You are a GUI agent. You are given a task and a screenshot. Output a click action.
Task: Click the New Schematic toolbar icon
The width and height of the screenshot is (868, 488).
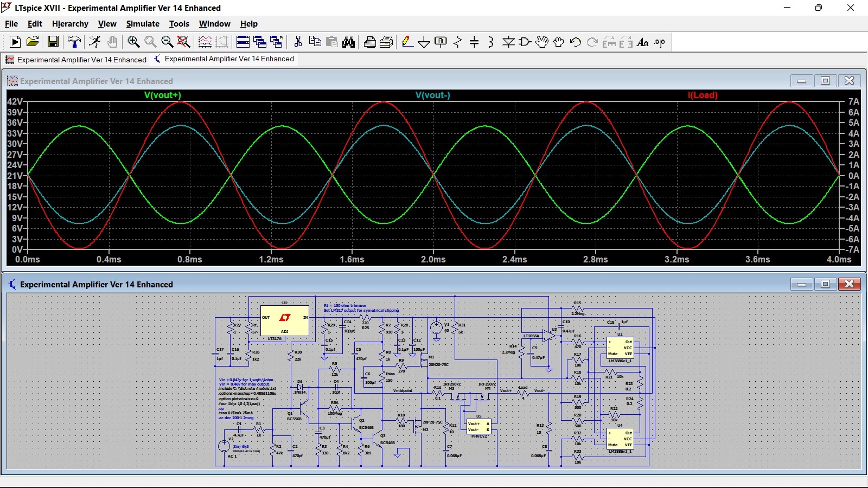point(15,42)
